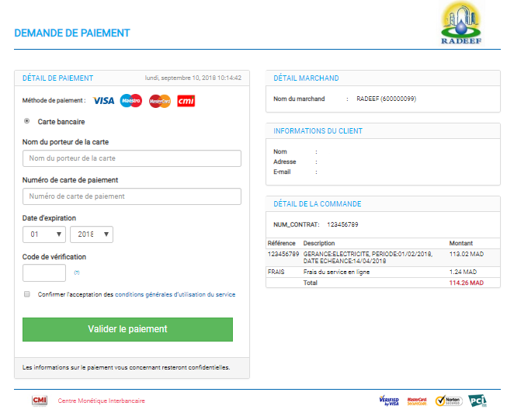This screenshot has height=420, width=507.
Task: Click the Numéro de carte de paiement field
Action: (132, 196)
